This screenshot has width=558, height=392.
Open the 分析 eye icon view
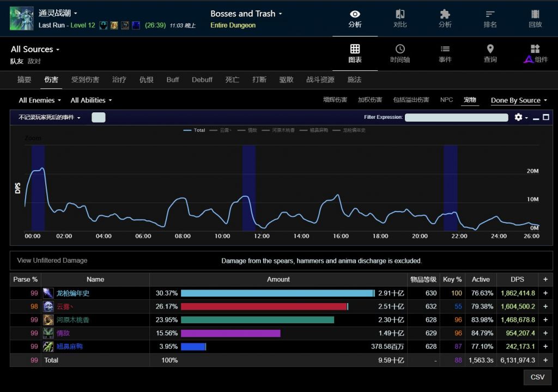[x=355, y=19]
